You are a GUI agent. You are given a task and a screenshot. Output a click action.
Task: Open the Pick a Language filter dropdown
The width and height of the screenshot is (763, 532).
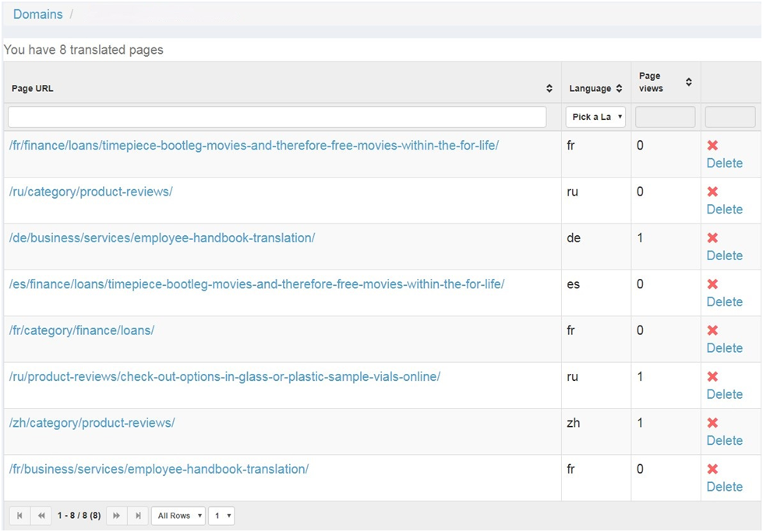(595, 117)
